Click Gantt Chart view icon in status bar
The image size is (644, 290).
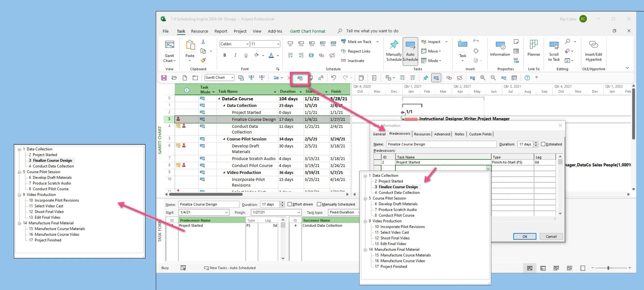pyautogui.click(x=530, y=268)
